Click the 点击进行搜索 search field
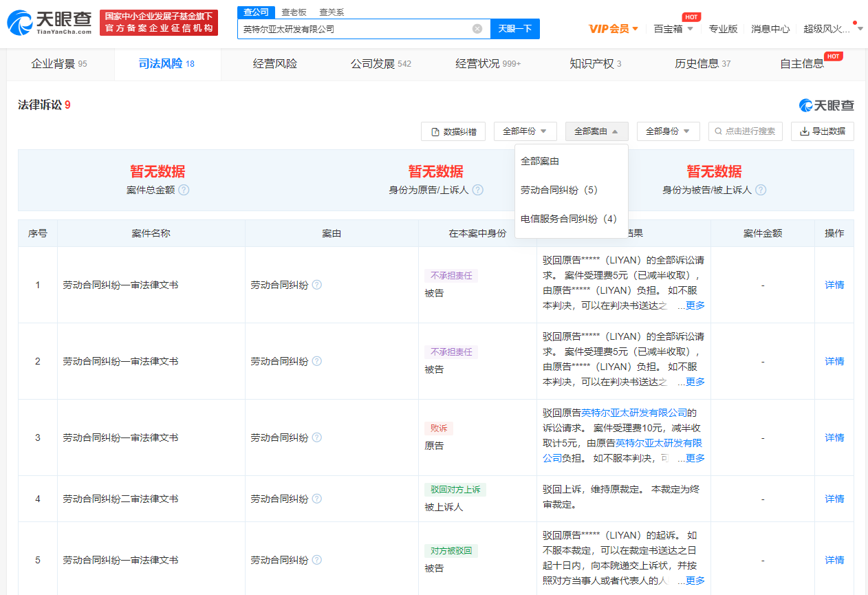This screenshot has height=595, width=868. click(x=746, y=131)
